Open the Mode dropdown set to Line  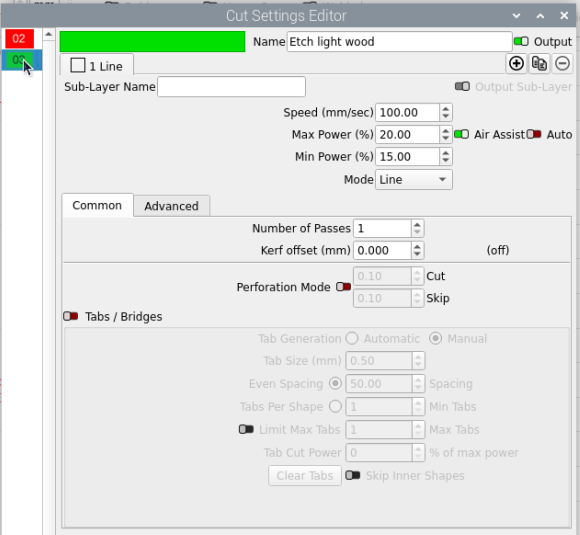[414, 180]
